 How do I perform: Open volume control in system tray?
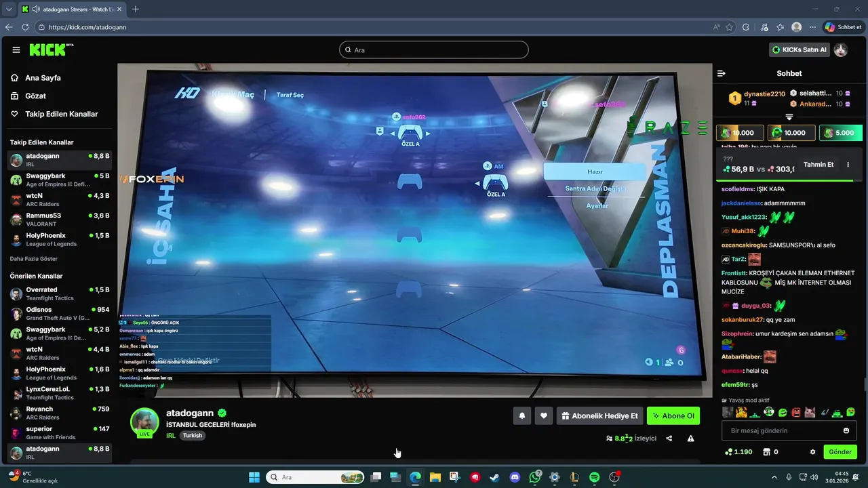pos(814,477)
